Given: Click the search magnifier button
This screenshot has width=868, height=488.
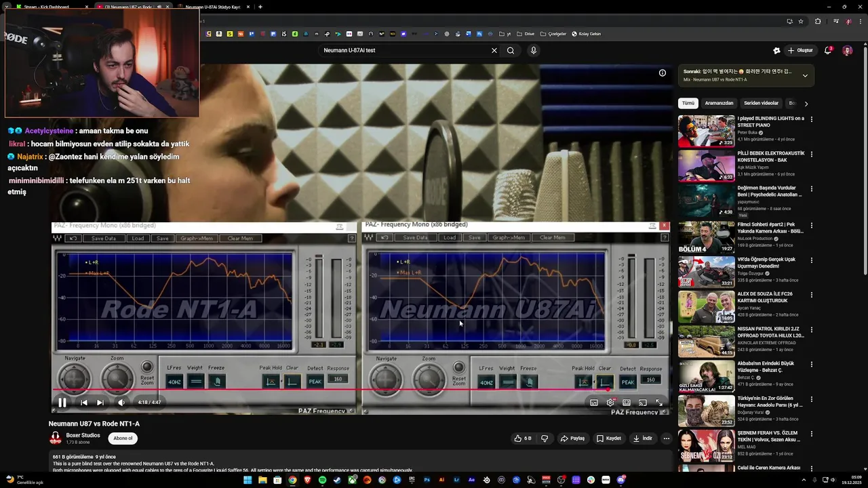Looking at the screenshot, I should (511, 50).
